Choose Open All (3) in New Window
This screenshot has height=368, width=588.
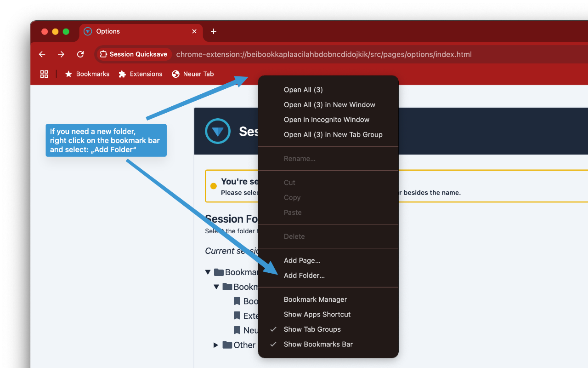coord(329,105)
